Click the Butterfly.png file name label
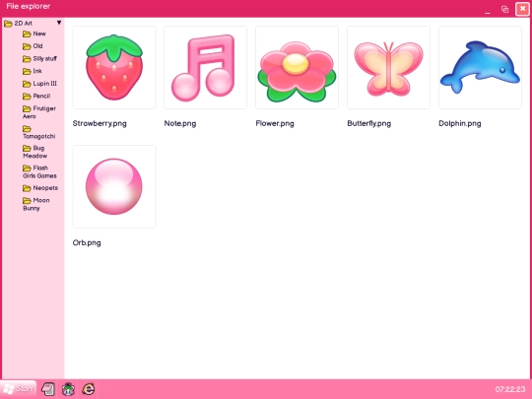 (x=369, y=123)
